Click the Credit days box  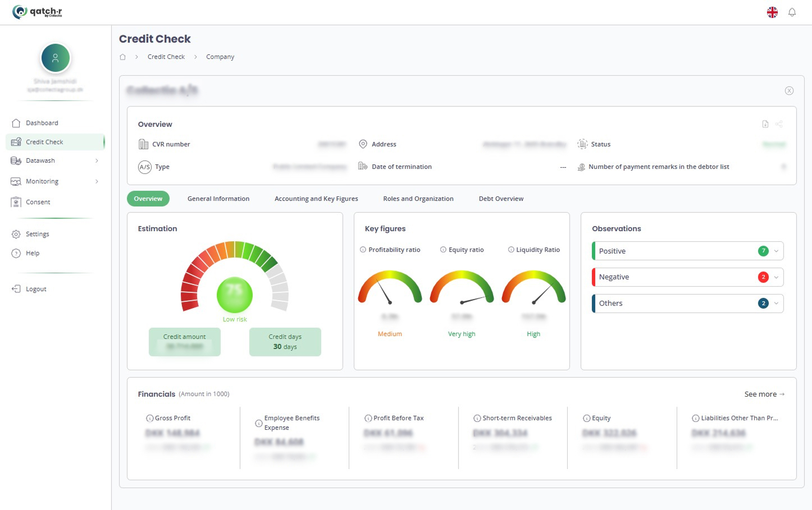pyautogui.click(x=285, y=342)
